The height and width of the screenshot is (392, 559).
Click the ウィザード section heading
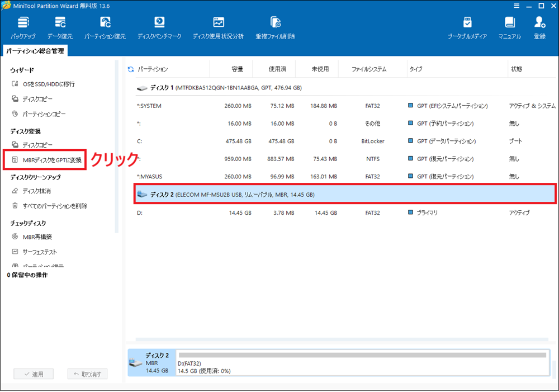[22, 70]
